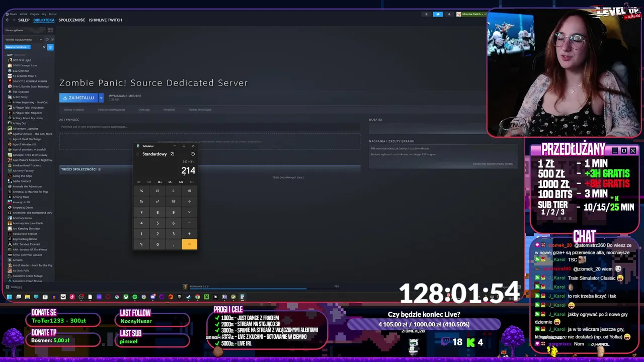Open Steam menu in menu bar
644x362 pixels.
coord(13,14)
